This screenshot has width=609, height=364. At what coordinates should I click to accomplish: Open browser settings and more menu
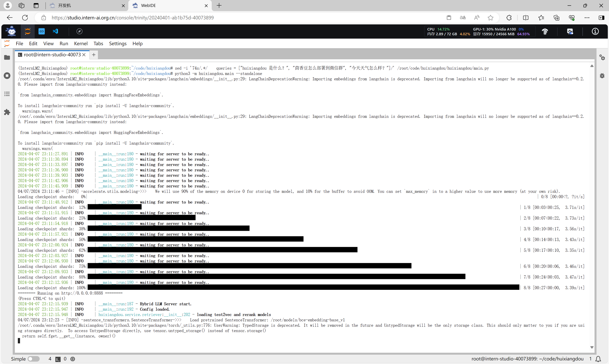587,18
